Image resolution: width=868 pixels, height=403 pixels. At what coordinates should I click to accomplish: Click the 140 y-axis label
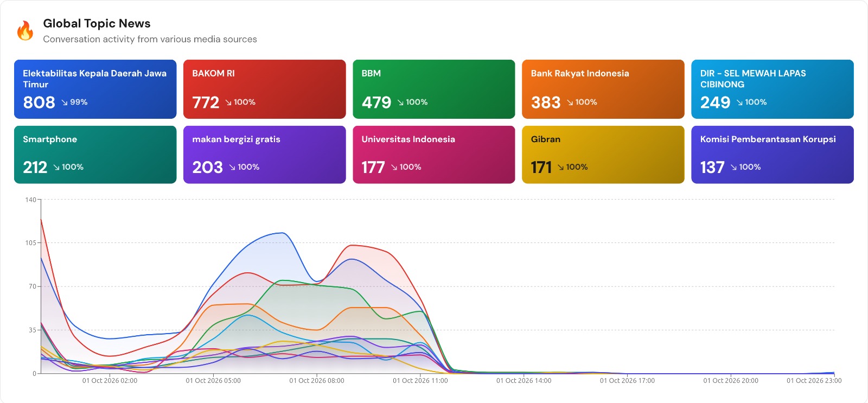30,200
